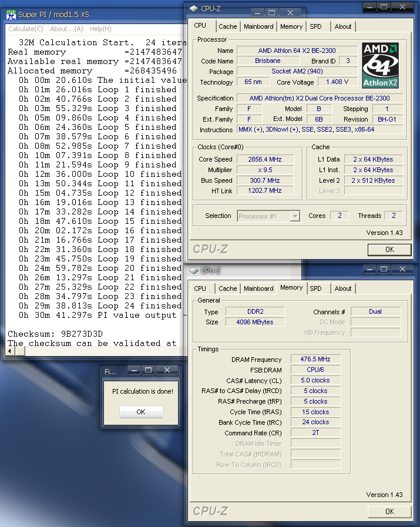Click the HT Link value 1202.7 MHz

tap(265, 190)
